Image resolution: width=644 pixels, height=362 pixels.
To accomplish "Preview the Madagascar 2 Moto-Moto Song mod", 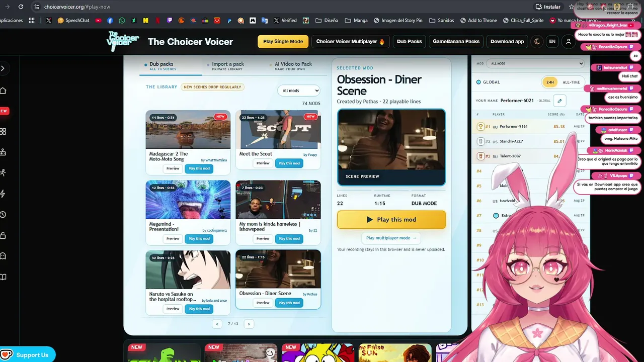I will (x=173, y=168).
